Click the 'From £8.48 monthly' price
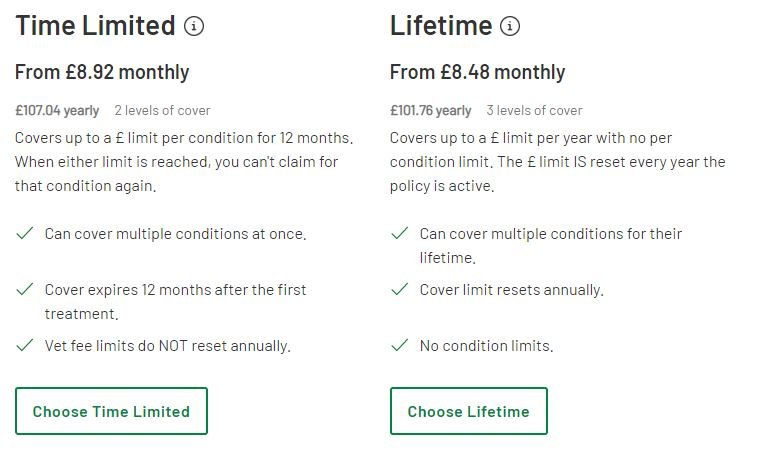This screenshot has height=453, width=777. pos(477,72)
